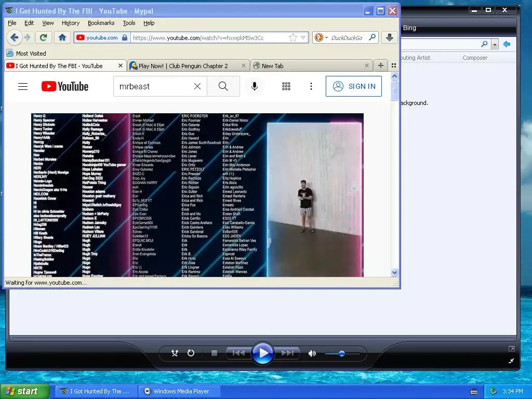Viewport: 532px width, 399px height.
Task: Open the Edit menu
Action: [x=29, y=23]
